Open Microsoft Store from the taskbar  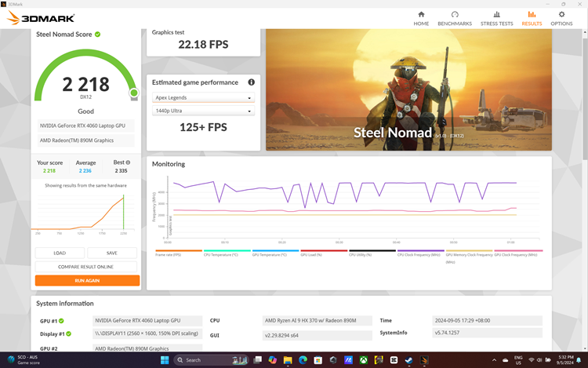point(318,360)
